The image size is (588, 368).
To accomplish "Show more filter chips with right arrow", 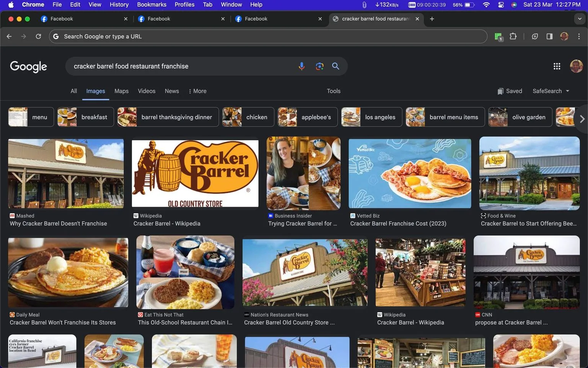I will click(582, 119).
